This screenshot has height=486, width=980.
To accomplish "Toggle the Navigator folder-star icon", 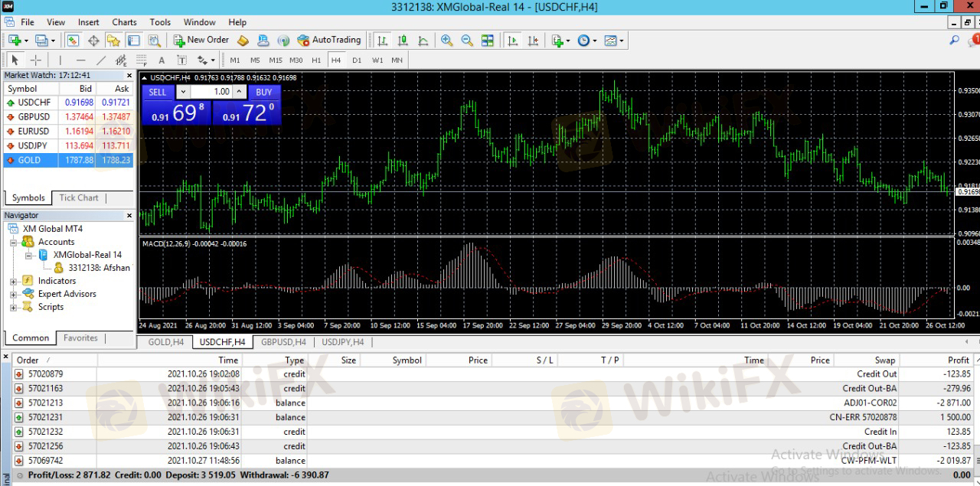I will pyautogui.click(x=113, y=40).
